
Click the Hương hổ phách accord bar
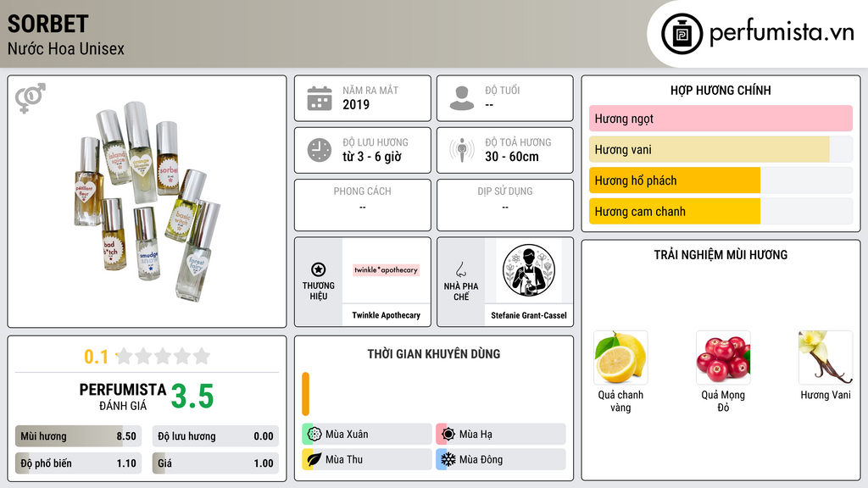click(721, 180)
